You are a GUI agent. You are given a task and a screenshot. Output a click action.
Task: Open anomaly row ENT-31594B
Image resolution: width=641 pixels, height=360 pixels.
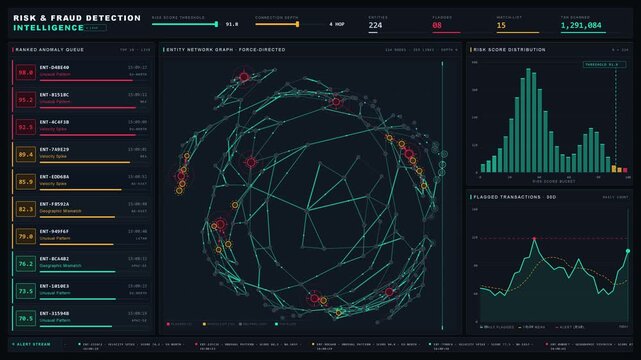click(81, 319)
